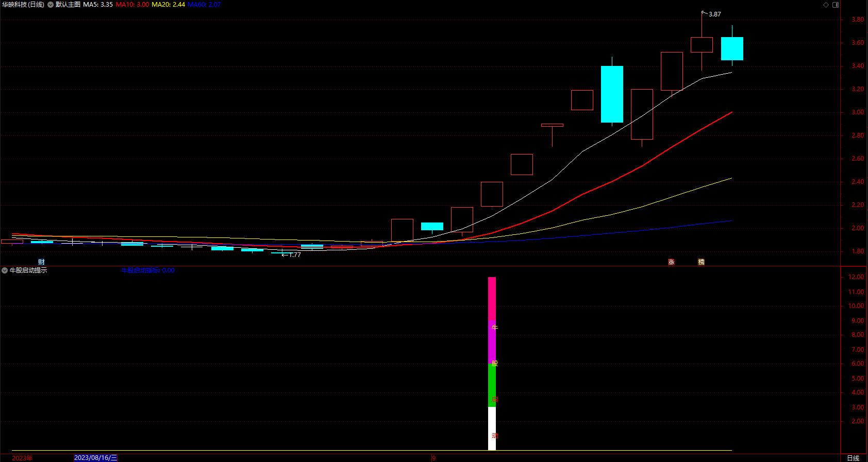Click the month 9 marker on time axis
The image size is (868, 462).
point(434,458)
